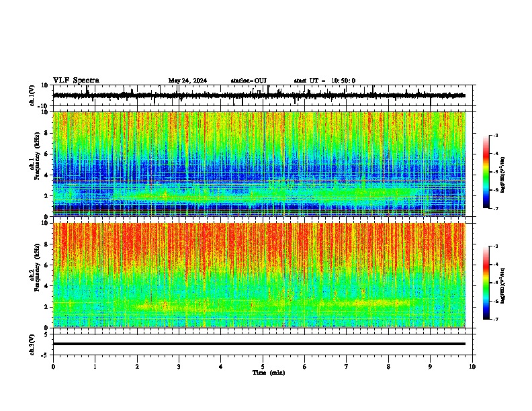
Task: Click the log(PSD) label beside ch.2 colorbar
Action: click(503, 285)
